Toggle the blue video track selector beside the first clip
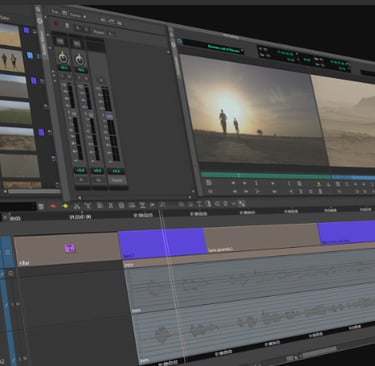The image size is (375, 366). click(7, 252)
